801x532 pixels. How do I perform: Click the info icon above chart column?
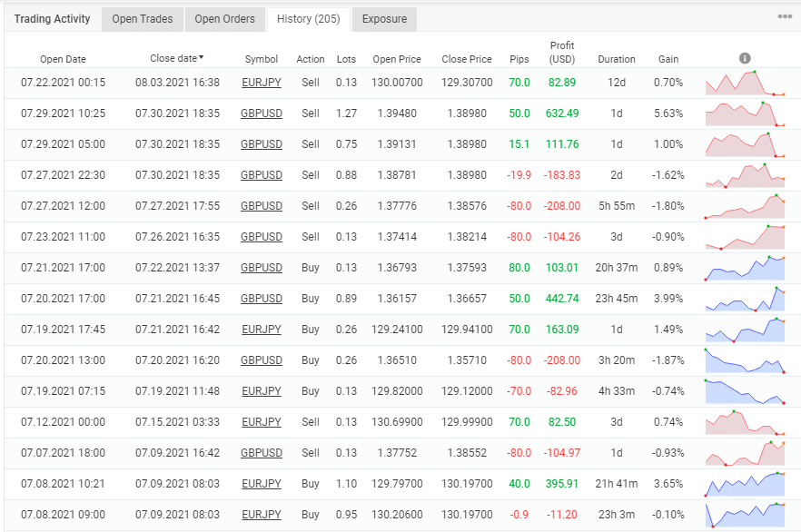click(745, 59)
